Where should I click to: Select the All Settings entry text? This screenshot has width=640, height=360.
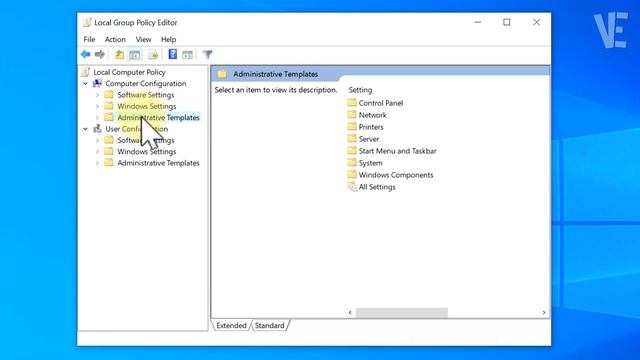(x=377, y=187)
